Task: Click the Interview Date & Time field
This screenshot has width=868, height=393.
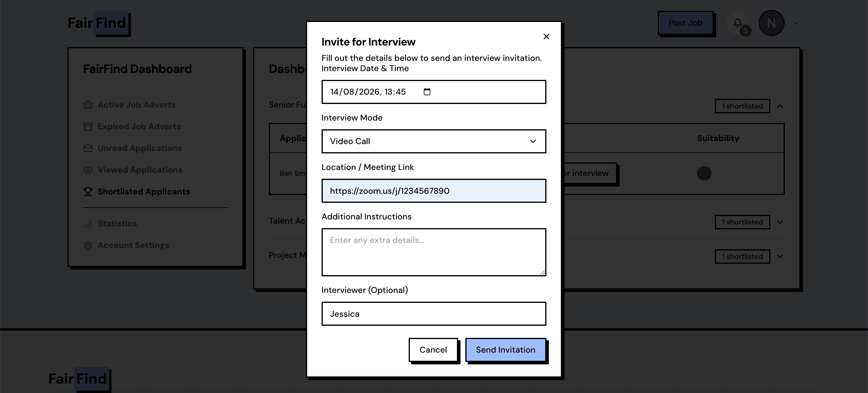Action: coord(434,92)
